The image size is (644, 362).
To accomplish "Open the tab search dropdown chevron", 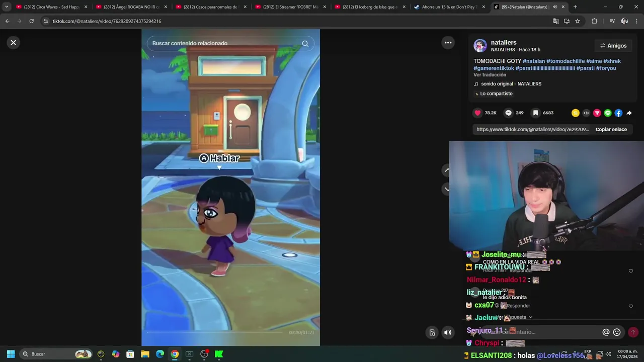I will point(7,7).
